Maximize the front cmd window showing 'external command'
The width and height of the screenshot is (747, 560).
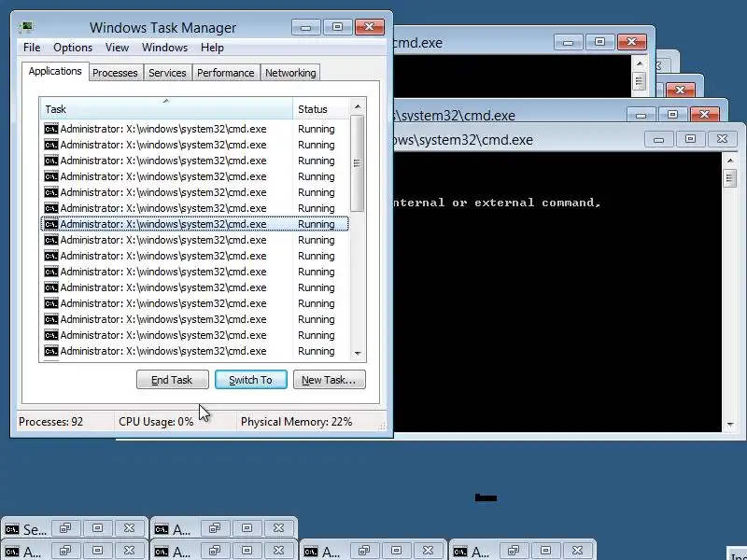click(690, 139)
